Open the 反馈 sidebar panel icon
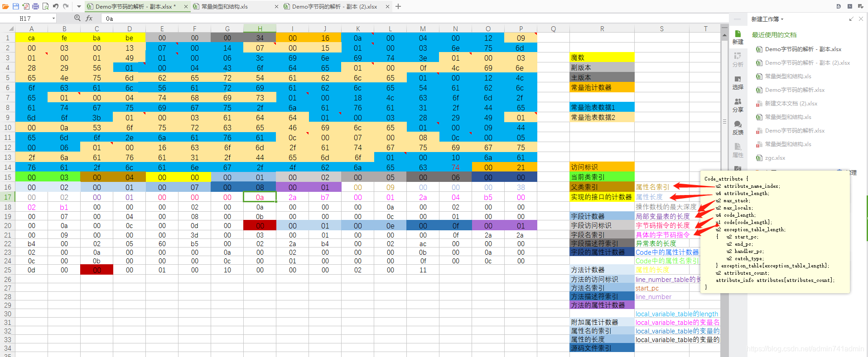Screen dimensions: 868x357 (x=738, y=128)
